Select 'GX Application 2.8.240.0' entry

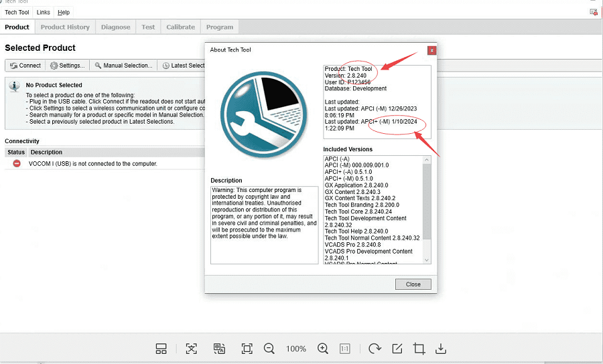tap(356, 185)
